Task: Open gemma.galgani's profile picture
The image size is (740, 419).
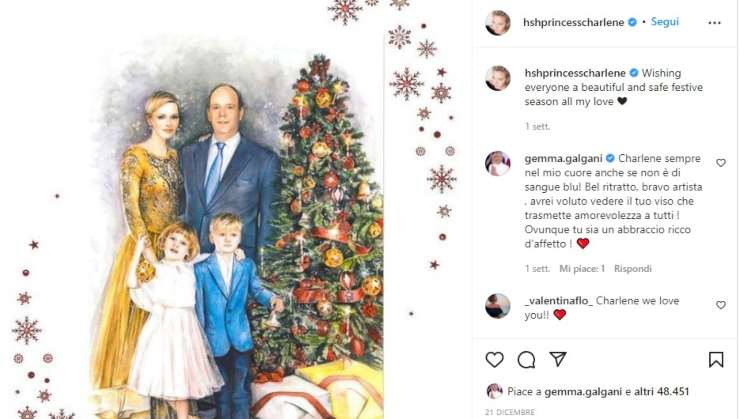Action: click(498, 164)
